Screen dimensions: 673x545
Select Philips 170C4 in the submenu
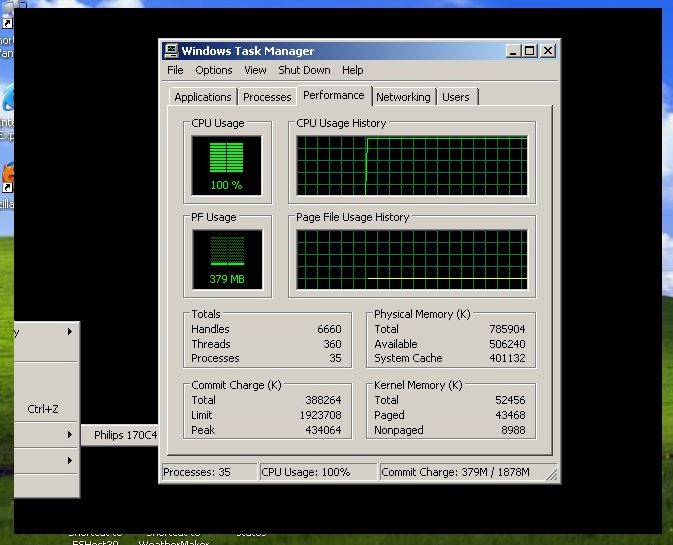122,435
